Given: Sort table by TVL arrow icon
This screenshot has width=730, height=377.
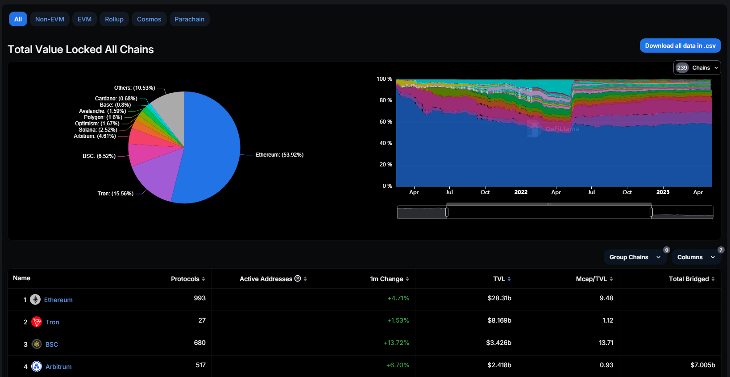Looking at the screenshot, I should click(x=509, y=279).
